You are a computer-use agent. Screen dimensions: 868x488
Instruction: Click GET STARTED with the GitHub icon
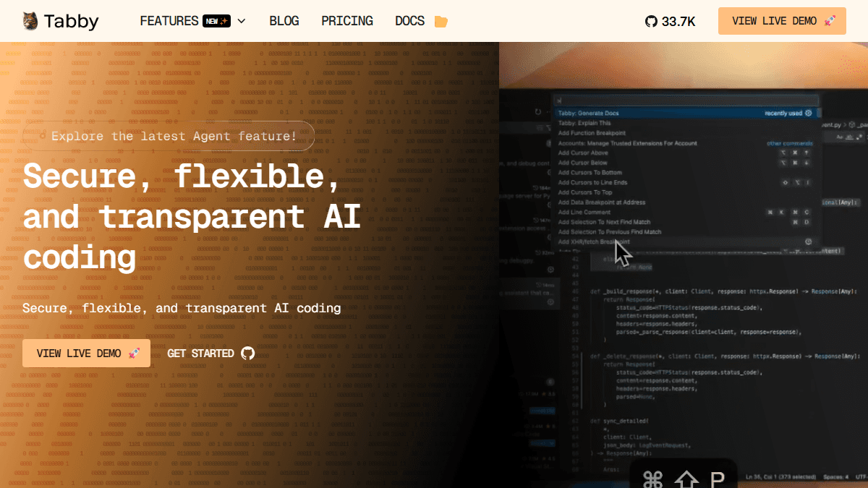211,353
